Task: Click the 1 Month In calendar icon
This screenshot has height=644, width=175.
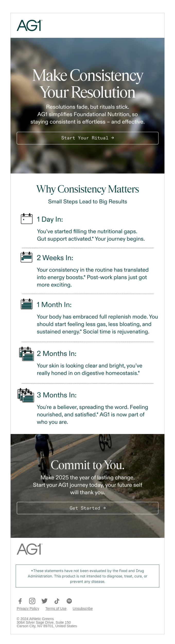Action: tap(27, 304)
